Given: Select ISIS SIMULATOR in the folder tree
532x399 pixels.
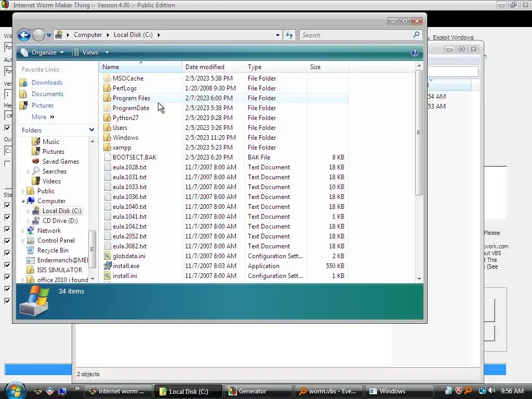Looking at the screenshot, I should (59, 270).
